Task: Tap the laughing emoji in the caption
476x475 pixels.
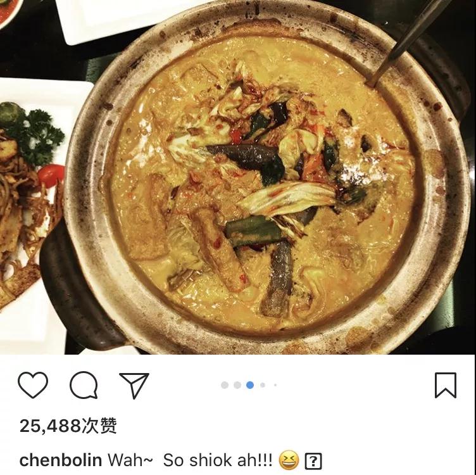Action: click(289, 460)
